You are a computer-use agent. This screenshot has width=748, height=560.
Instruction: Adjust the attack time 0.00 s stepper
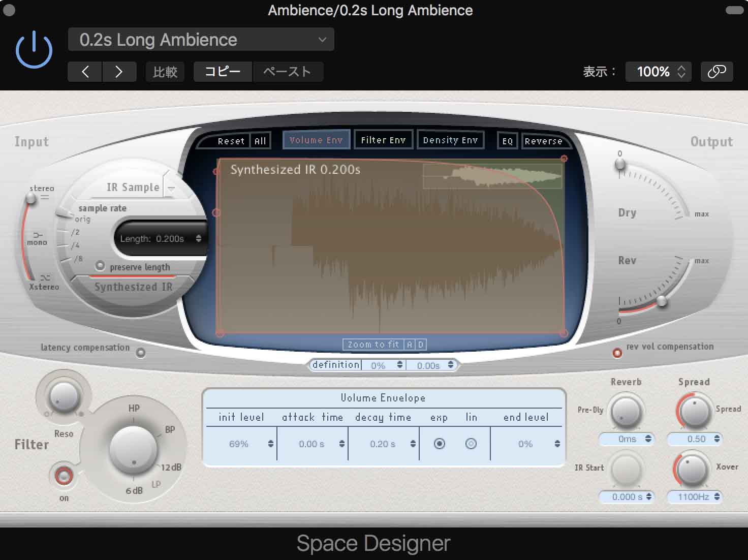coord(341,444)
